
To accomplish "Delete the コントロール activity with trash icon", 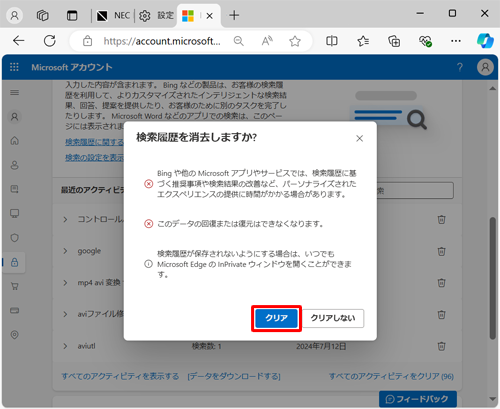I will coord(441,219).
